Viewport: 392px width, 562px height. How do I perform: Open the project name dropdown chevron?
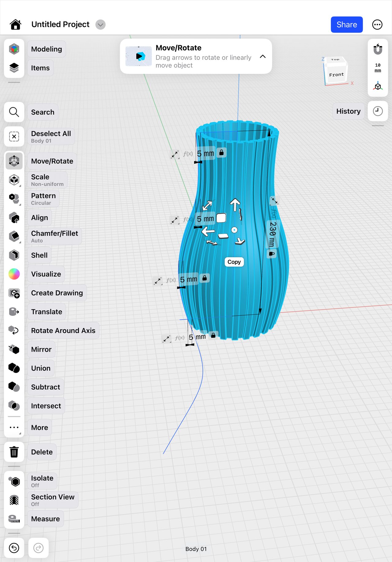(100, 25)
